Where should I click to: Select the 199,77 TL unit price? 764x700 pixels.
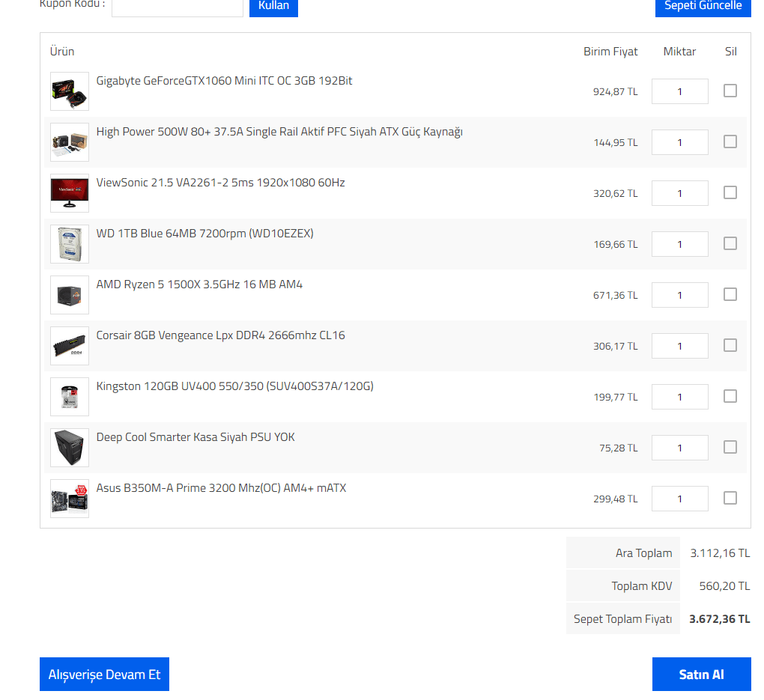coord(616,397)
